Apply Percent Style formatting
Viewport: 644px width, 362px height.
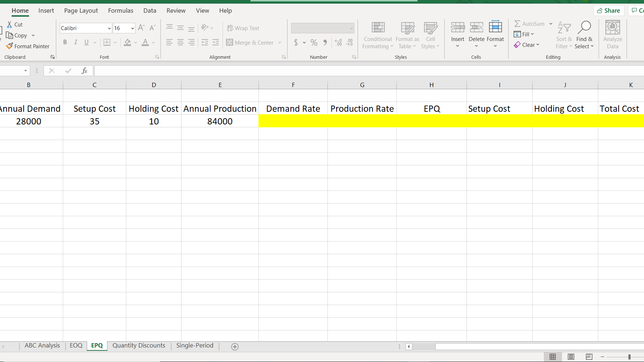pyautogui.click(x=314, y=42)
